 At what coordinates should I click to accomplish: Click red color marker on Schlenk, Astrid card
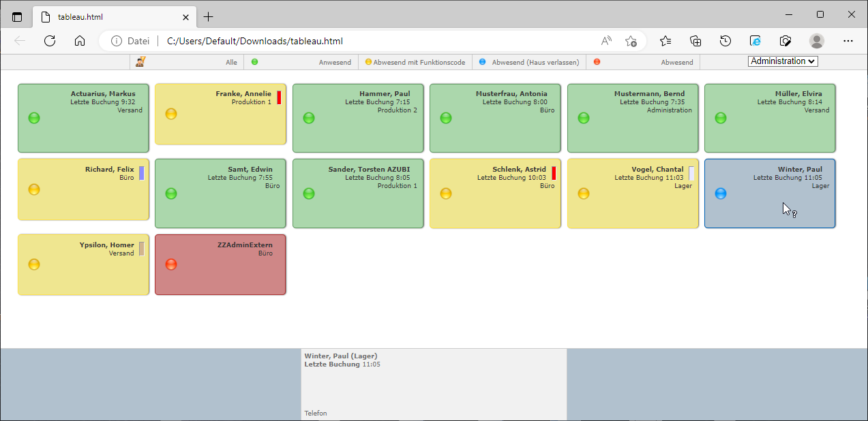click(554, 173)
